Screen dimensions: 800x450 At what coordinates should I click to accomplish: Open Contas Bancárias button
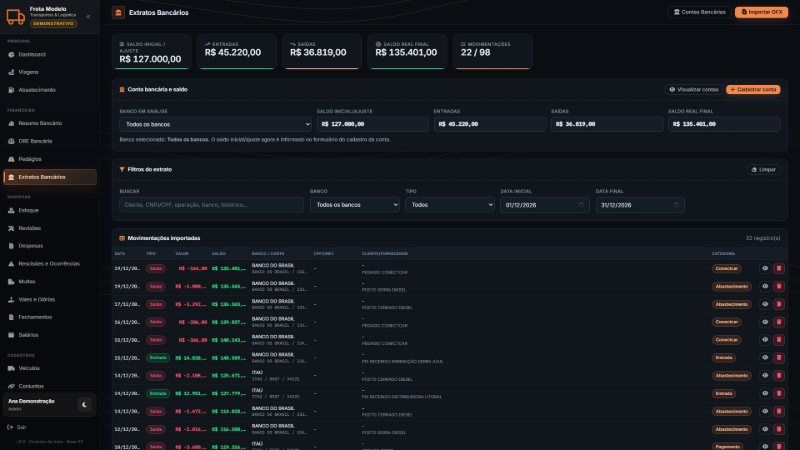(699, 12)
